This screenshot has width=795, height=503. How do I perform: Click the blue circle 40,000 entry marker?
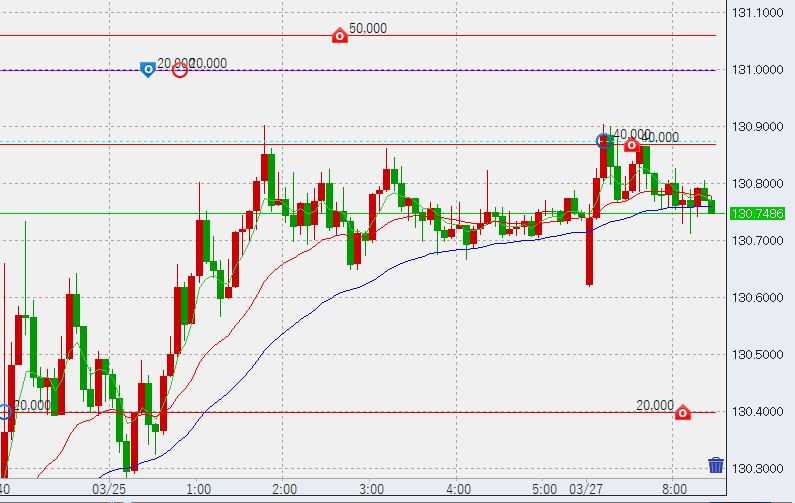coord(604,140)
